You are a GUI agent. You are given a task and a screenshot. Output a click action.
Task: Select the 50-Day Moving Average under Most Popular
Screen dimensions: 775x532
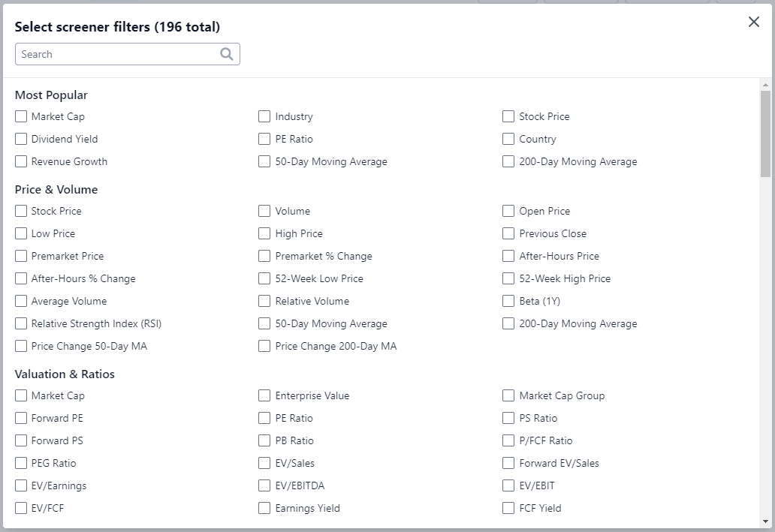tap(264, 161)
